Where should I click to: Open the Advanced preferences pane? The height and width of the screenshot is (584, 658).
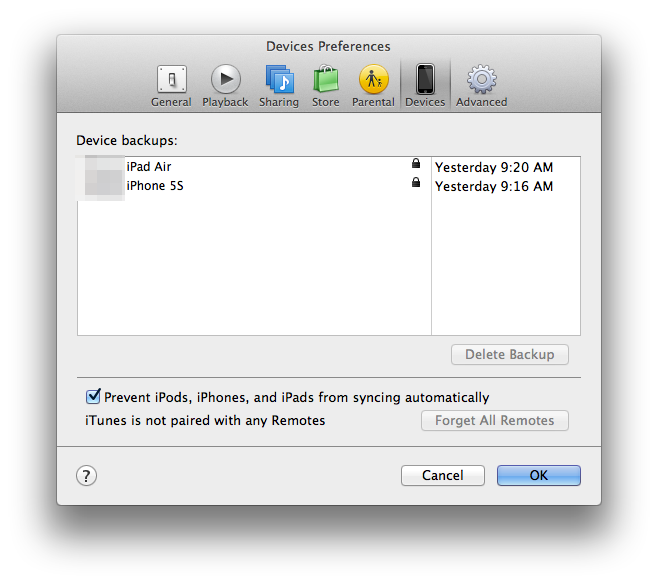482,86
